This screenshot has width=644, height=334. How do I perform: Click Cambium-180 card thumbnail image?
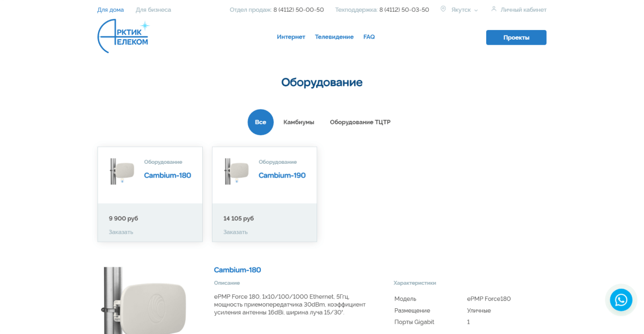tap(122, 172)
